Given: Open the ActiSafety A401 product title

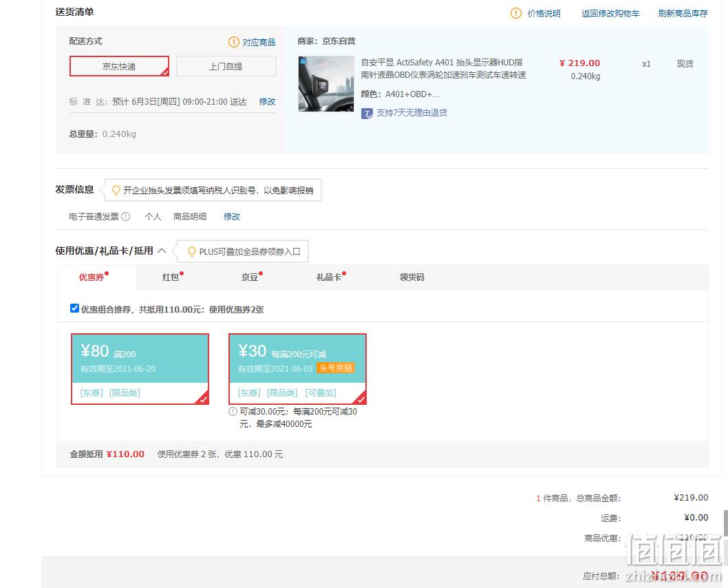Looking at the screenshot, I should tap(443, 68).
